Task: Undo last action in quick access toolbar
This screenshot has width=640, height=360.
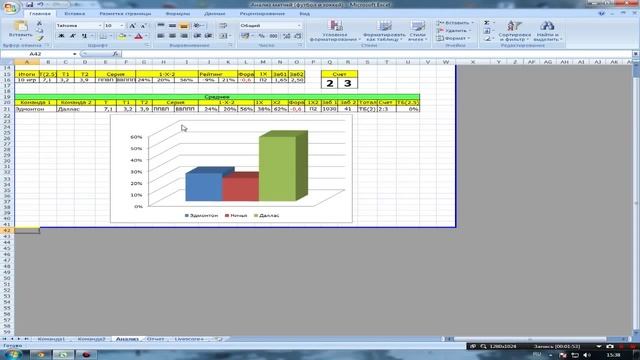Action: point(40,4)
